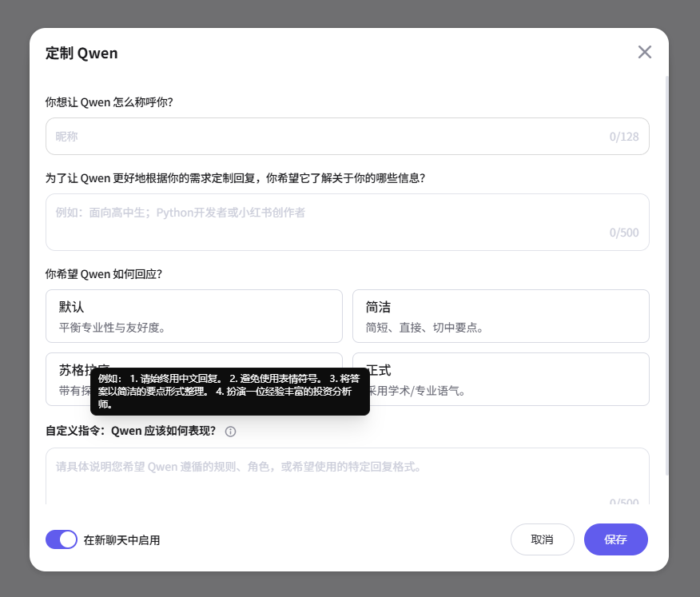Image resolution: width=700 pixels, height=597 pixels.
Task: Click the 定制 Qwen dialog title
Action: point(82,52)
